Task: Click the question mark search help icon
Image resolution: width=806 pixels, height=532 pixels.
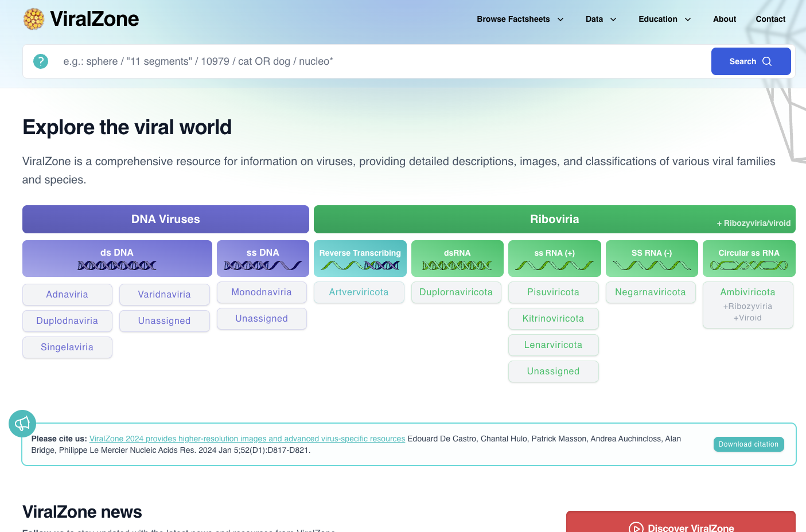Action: coord(41,61)
